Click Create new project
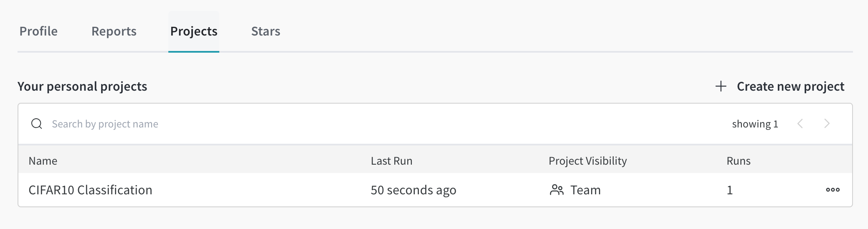Viewport: 868px width, 229px height. pyautogui.click(x=780, y=87)
